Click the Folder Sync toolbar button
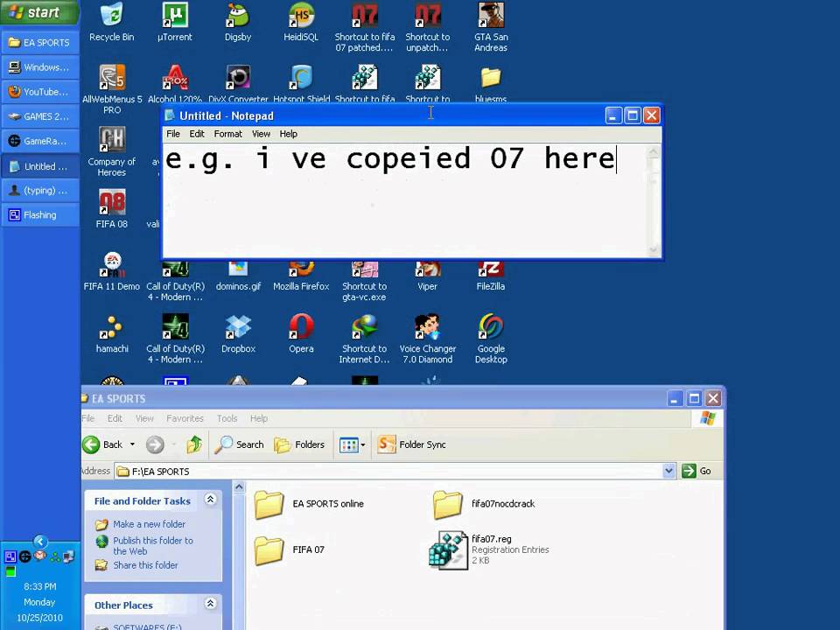 click(x=411, y=444)
